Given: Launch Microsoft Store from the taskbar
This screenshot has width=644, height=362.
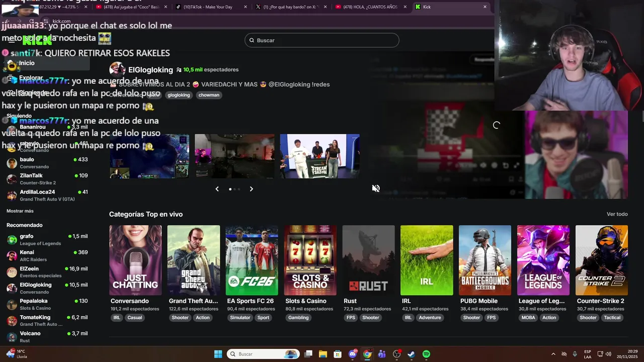Looking at the screenshot, I should 338,354.
